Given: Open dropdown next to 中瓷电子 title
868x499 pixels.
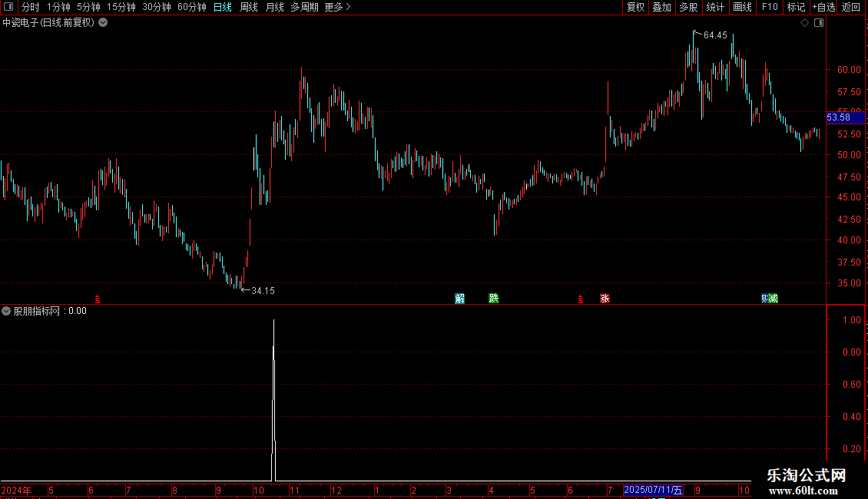Looking at the screenshot, I should pyautogui.click(x=103, y=23).
